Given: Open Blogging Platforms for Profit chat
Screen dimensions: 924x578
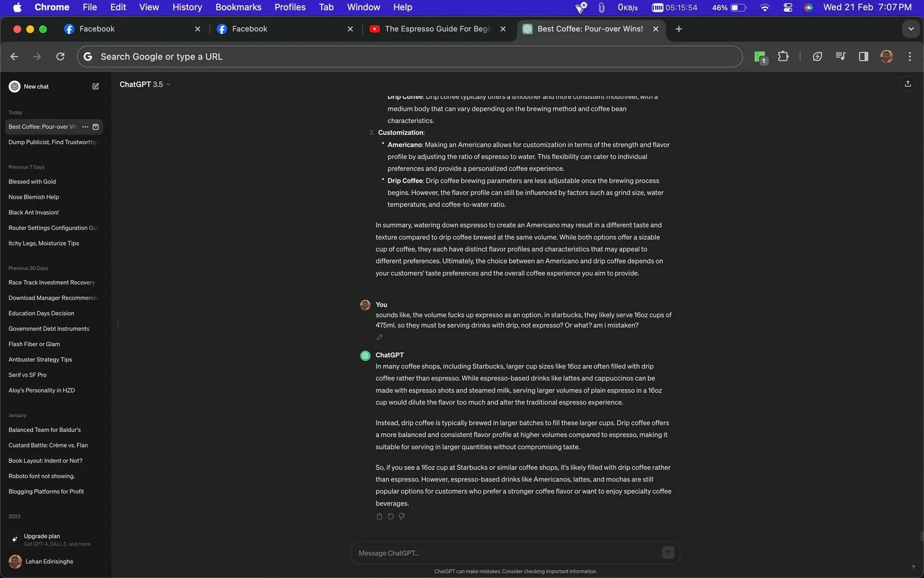Looking at the screenshot, I should (x=46, y=492).
